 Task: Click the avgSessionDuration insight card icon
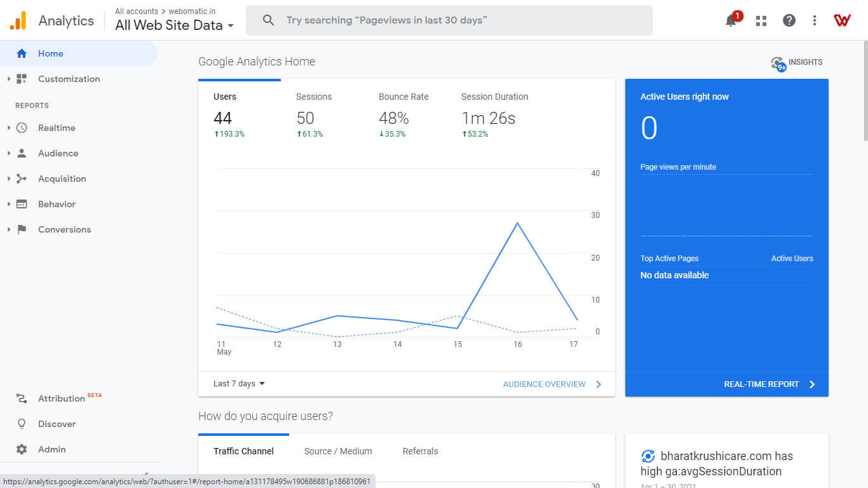(648, 456)
